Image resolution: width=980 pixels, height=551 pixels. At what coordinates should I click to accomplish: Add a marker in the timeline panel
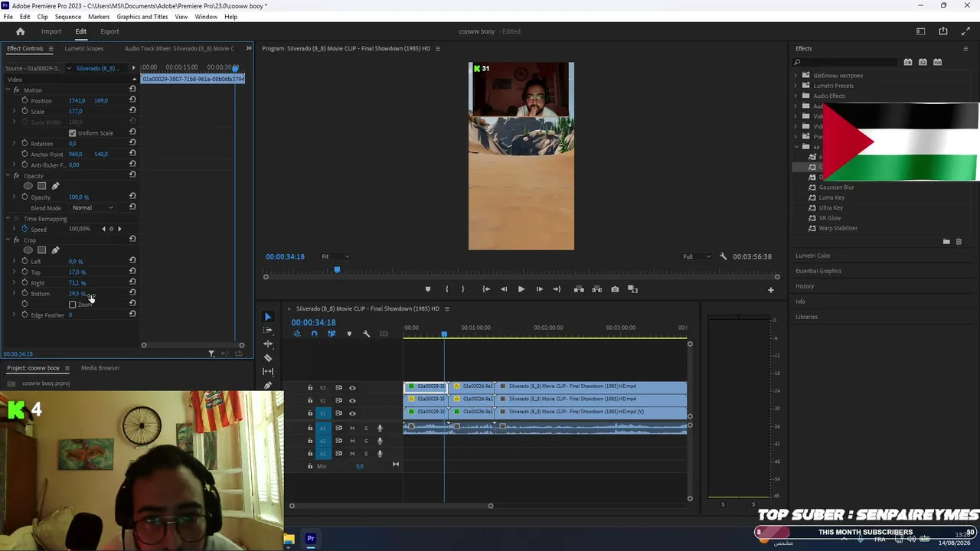[349, 334]
